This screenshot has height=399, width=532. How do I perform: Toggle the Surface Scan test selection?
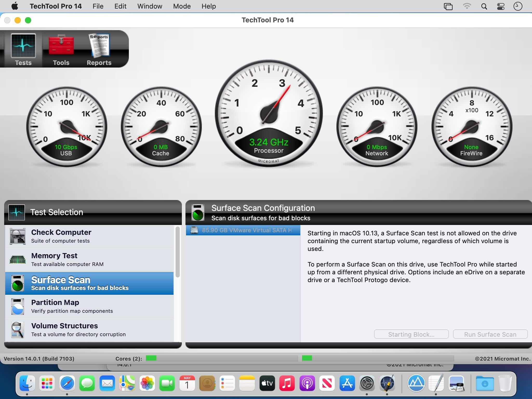90,282
